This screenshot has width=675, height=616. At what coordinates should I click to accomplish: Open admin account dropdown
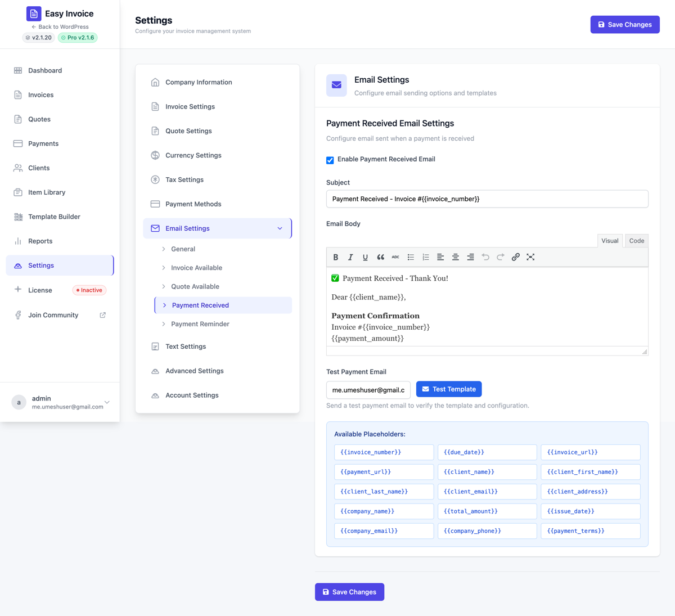pyautogui.click(x=107, y=402)
